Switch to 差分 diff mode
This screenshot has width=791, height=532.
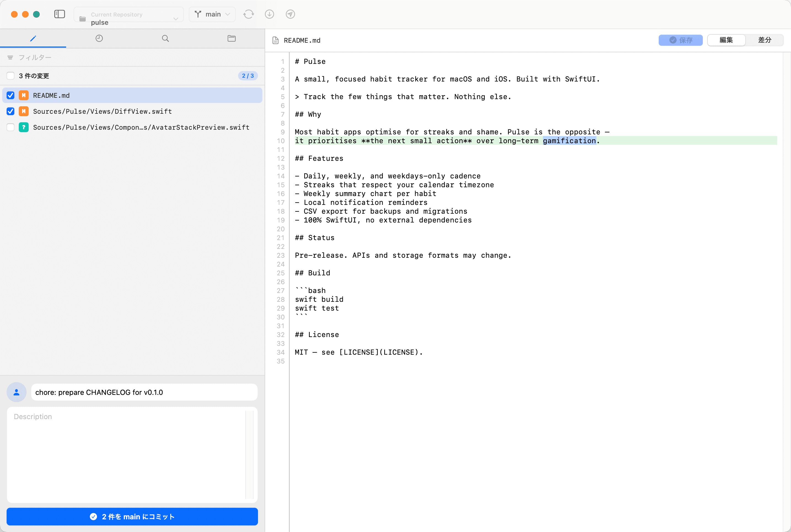pos(765,40)
